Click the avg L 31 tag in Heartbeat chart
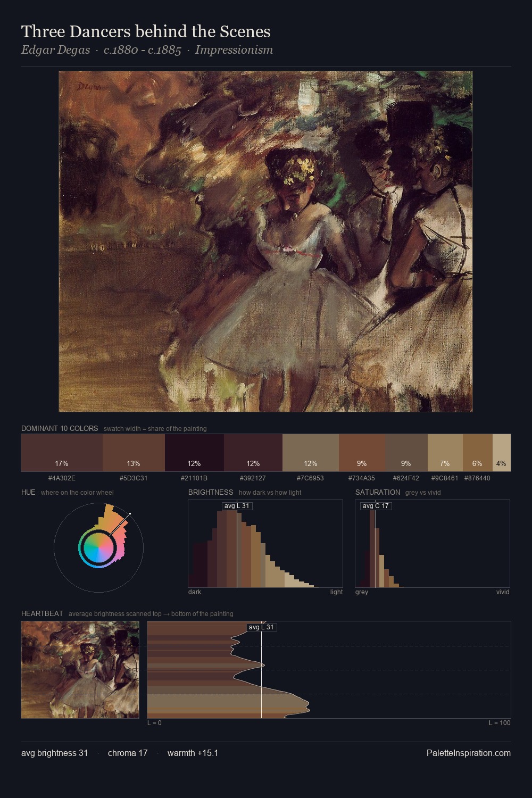Image resolution: width=532 pixels, height=798 pixels. [x=262, y=627]
